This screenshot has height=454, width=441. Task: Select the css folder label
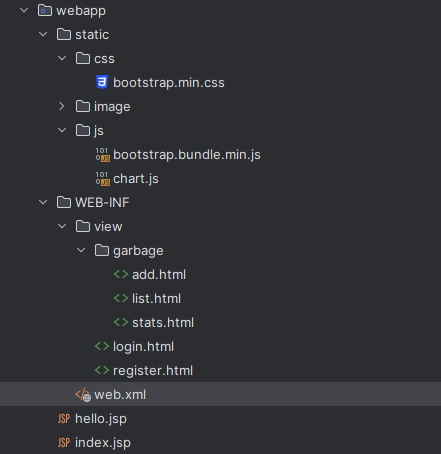pyautogui.click(x=104, y=59)
